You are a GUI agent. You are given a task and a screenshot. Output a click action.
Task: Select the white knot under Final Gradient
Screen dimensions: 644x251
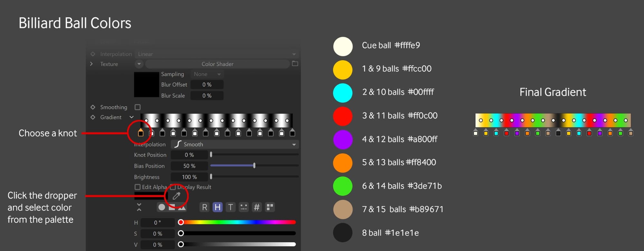pyautogui.click(x=476, y=132)
